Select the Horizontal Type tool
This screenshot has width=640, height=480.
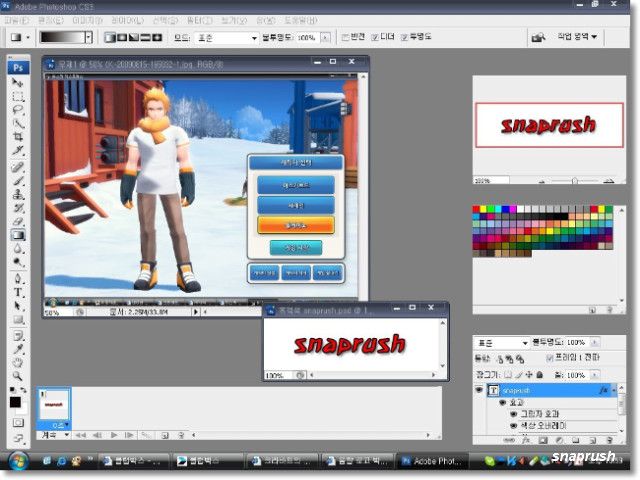click(x=18, y=292)
